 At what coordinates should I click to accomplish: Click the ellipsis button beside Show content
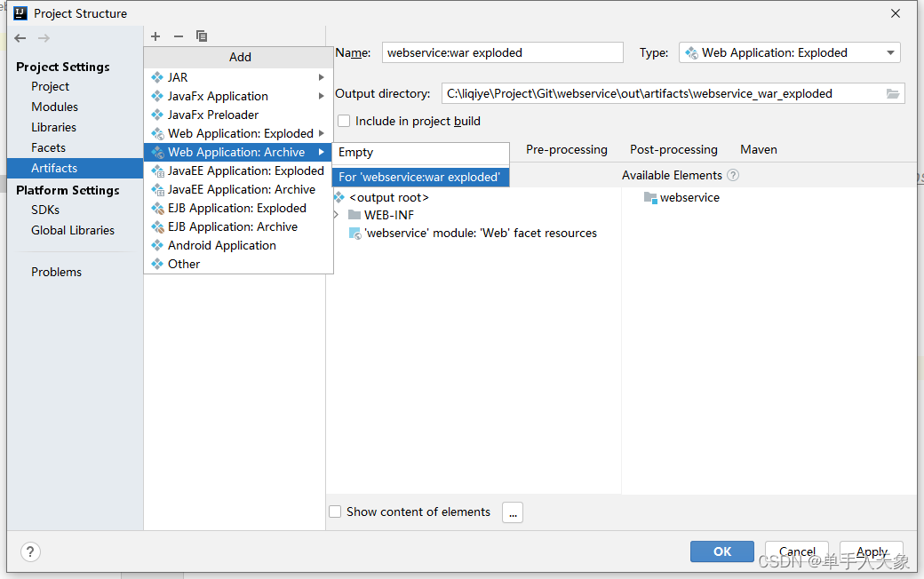point(513,512)
